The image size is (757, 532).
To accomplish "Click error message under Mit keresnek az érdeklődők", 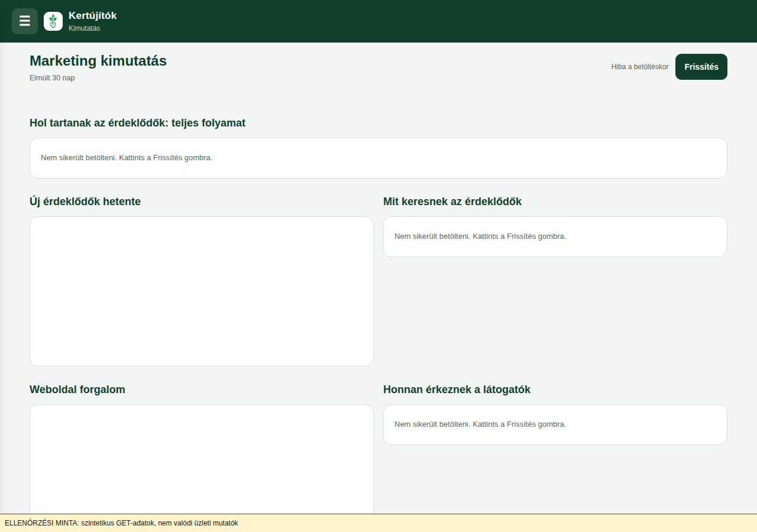I will (x=480, y=236).
